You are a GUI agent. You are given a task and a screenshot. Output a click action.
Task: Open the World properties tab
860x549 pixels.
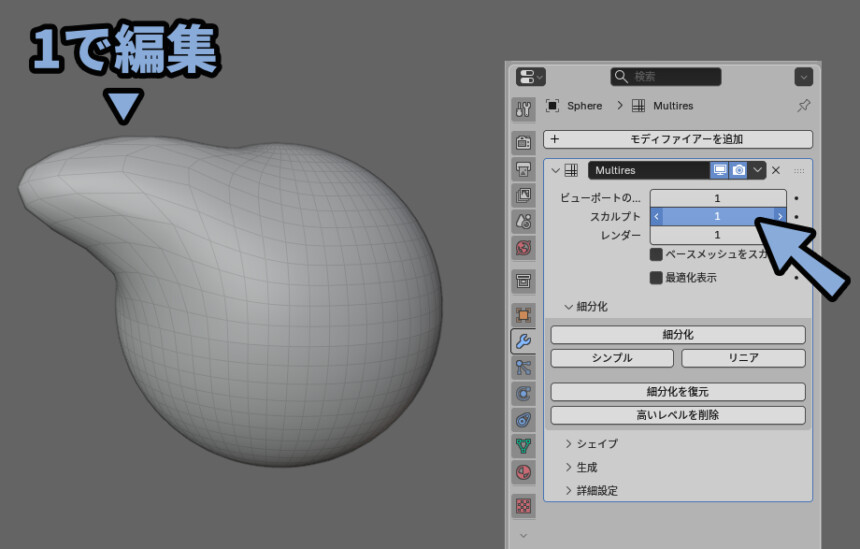point(524,247)
